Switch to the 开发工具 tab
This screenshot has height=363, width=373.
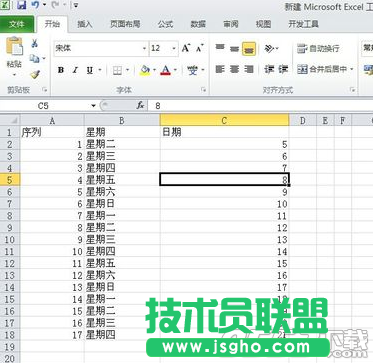coord(303,24)
